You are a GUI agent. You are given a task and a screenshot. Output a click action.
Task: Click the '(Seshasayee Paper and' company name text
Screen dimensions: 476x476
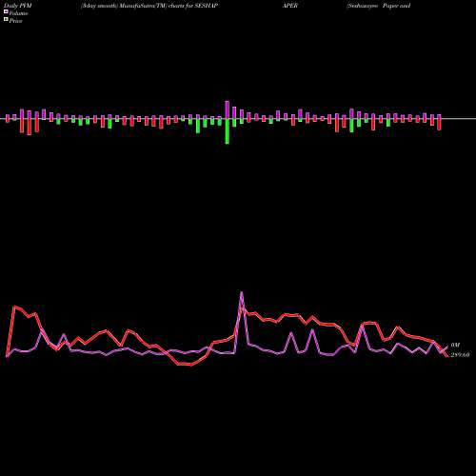[x=379, y=6]
